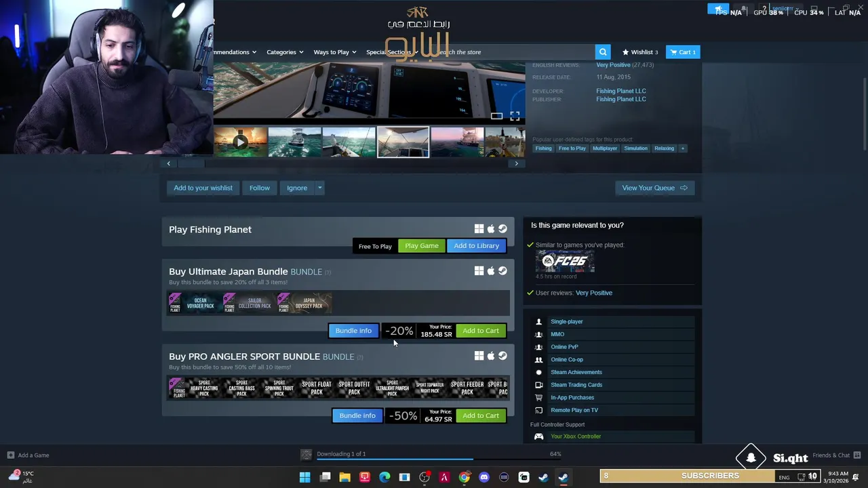Click Windows platform icon for Play Fishing Planet
The height and width of the screenshot is (488, 868).
pos(479,229)
